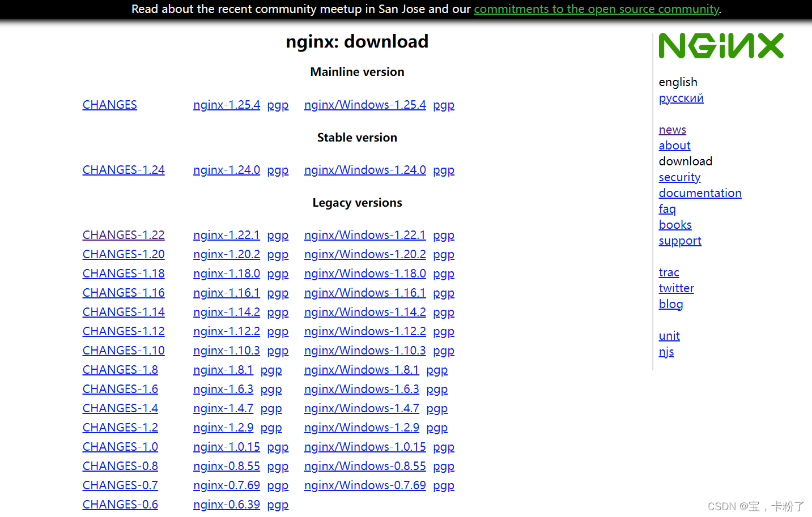Download nginx/Windows-1.0.15
This screenshot has width=812, height=517.
(x=365, y=447)
